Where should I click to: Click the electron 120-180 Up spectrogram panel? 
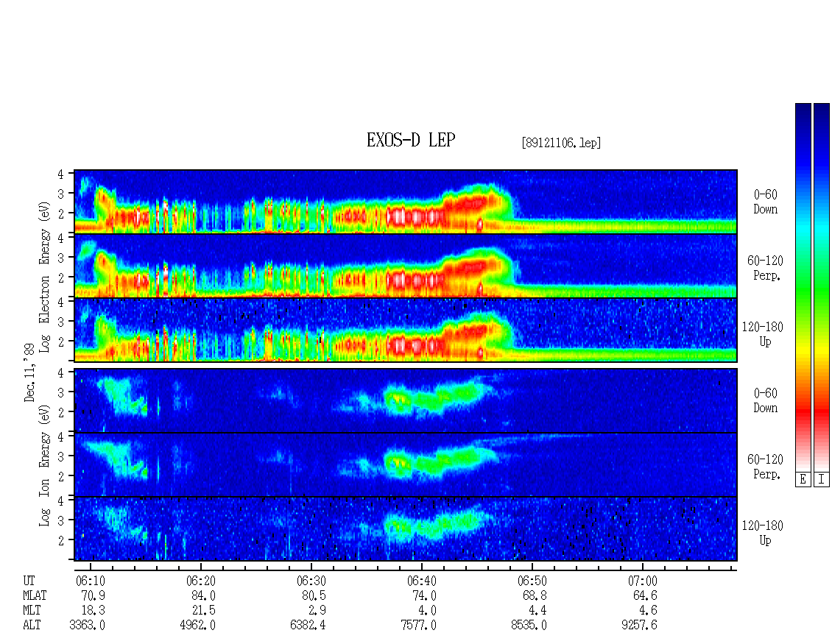[x=406, y=330]
